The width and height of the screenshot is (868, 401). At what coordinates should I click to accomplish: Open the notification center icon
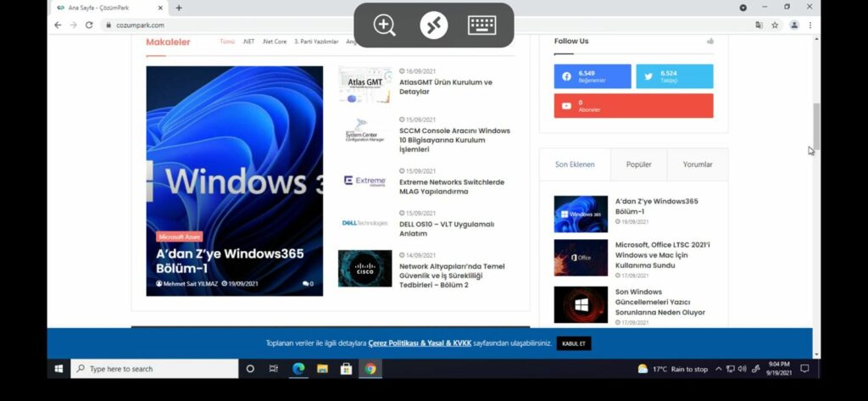point(805,369)
